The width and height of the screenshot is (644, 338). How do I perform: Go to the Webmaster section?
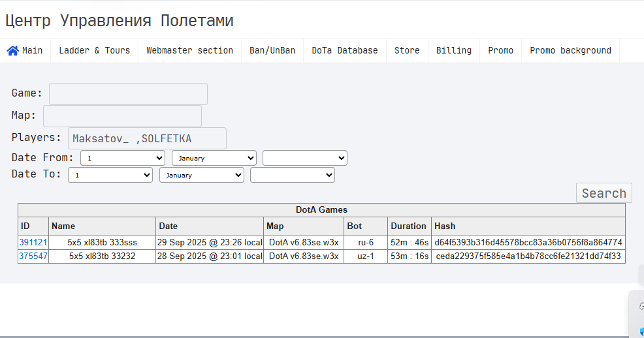coord(189,50)
